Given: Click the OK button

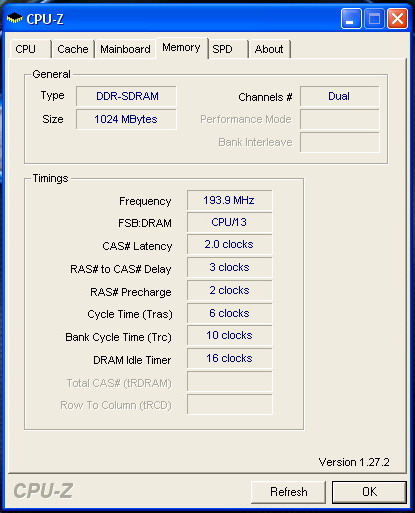Looking at the screenshot, I should point(369,492).
